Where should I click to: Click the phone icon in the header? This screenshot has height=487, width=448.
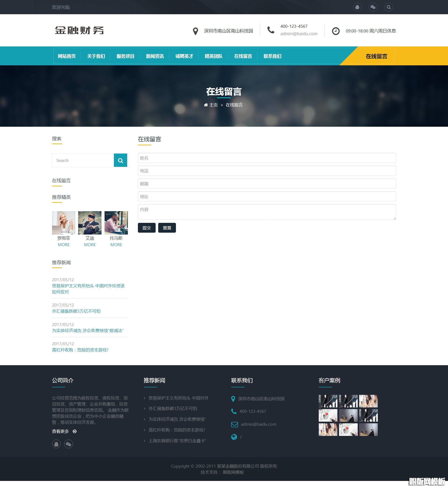[271, 30]
